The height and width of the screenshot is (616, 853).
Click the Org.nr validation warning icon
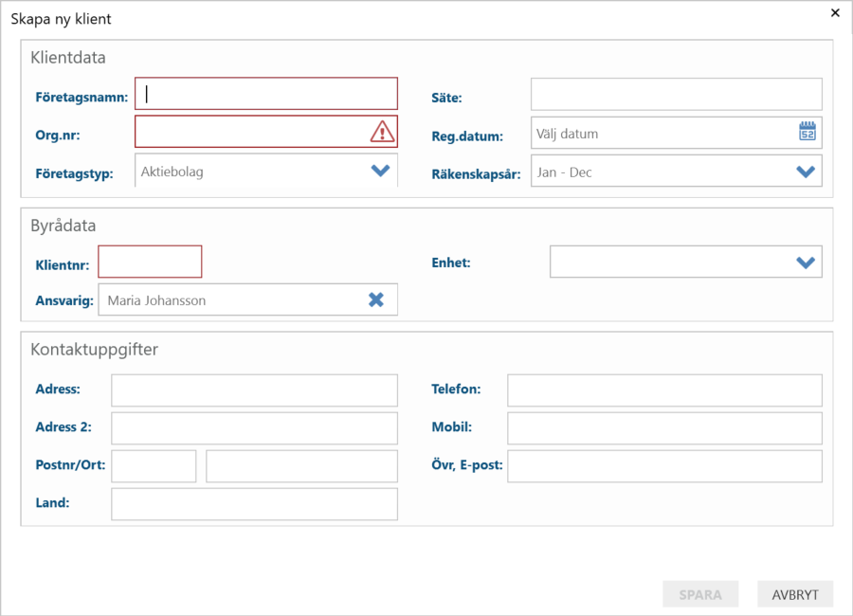[383, 132]
